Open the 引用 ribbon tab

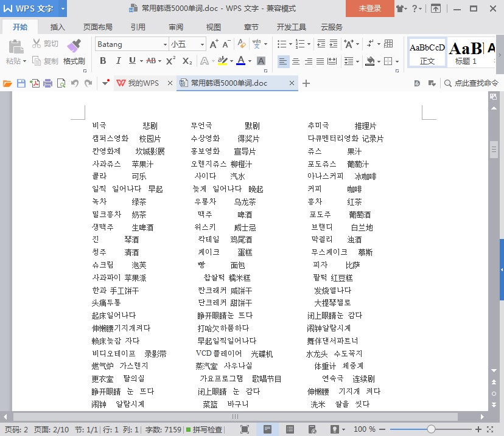click(138, 27)
